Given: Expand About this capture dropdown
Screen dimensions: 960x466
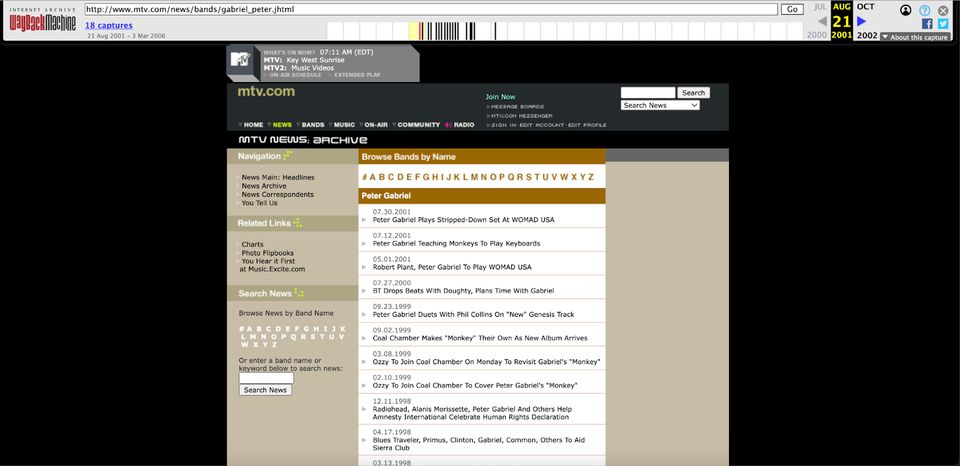Looking at the screenshot, I should (x=915, y=37).
